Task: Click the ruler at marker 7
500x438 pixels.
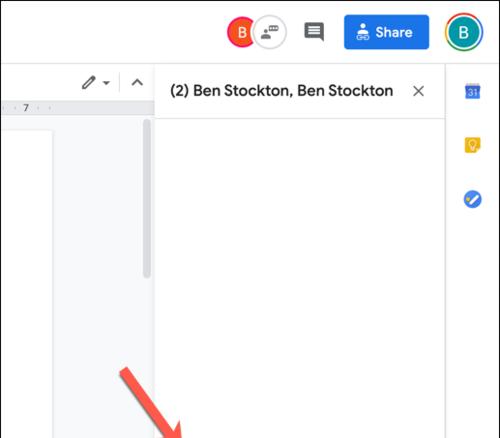Action: [26, 108]
